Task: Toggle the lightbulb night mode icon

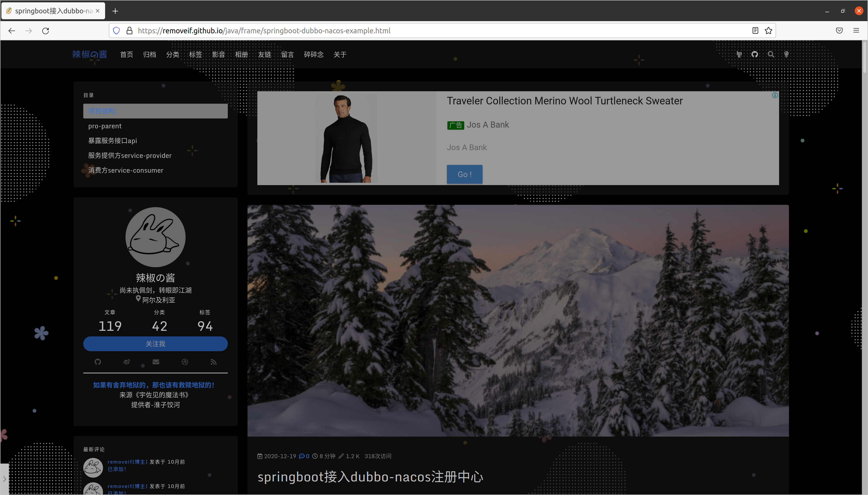Action: point(786,54)
